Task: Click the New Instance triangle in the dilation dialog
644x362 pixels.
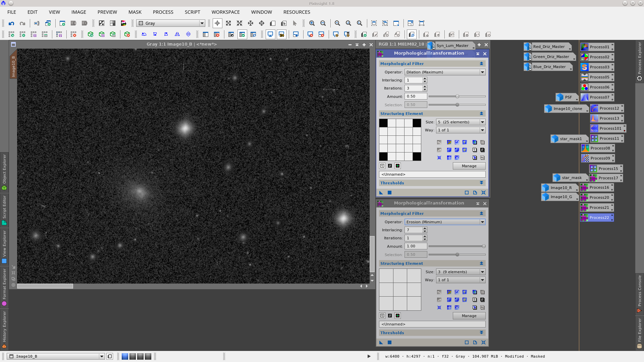Action: click(x=381, y=192)
